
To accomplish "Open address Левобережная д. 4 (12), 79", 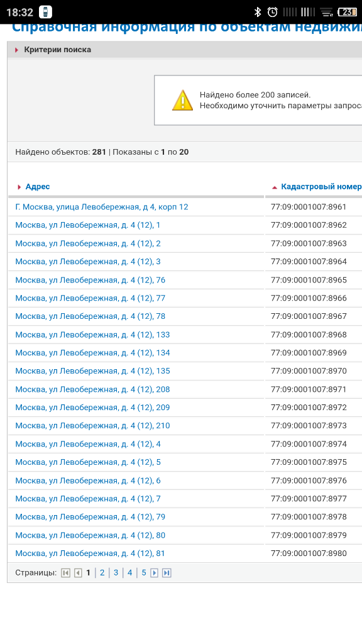I will point(90,517).
